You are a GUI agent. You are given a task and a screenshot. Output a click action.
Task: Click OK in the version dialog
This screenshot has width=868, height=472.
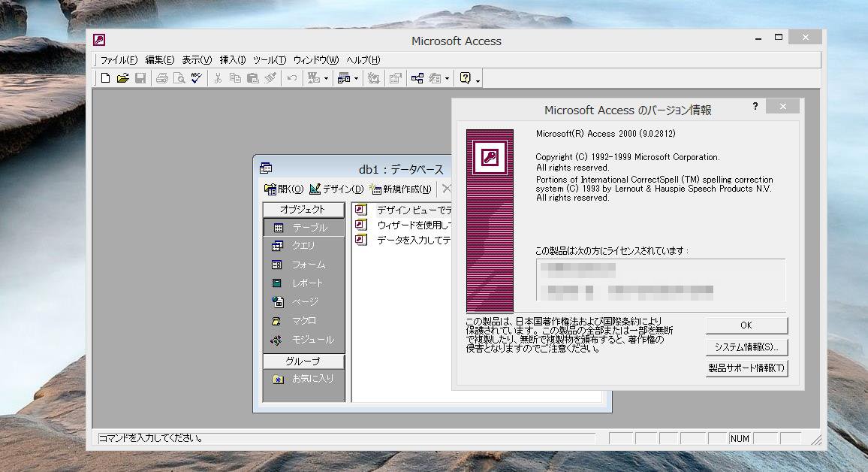pyautogui.click(x=746, y=325)
